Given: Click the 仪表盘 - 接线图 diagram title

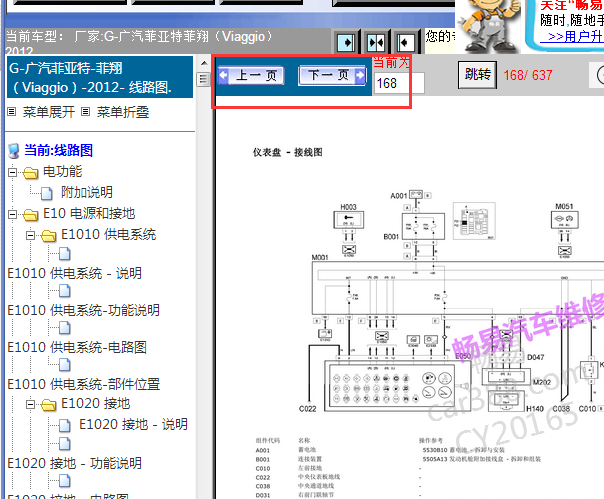Looking at the screenshot, I should pyautogui.click(x=287, y=153).
